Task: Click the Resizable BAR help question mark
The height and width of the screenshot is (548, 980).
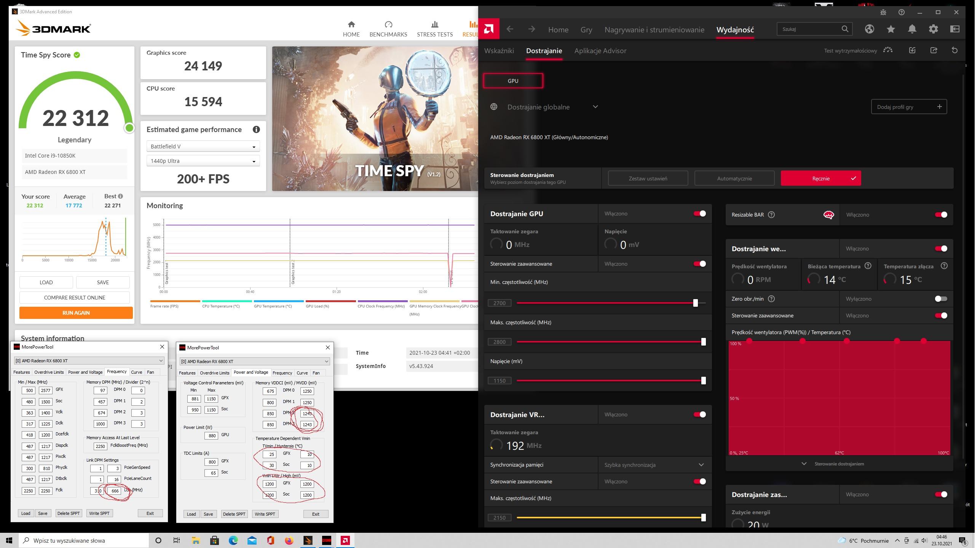Action: (x=771, y=215)
